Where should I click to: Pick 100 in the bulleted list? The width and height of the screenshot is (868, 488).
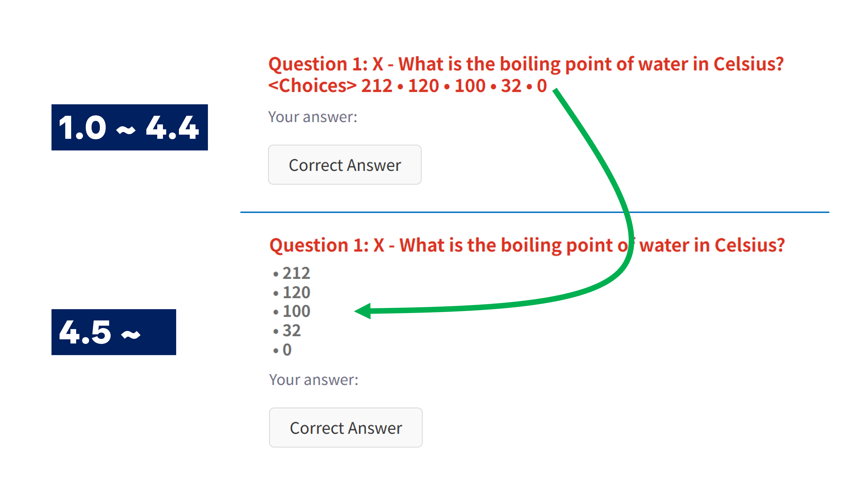tap(296, 311)
